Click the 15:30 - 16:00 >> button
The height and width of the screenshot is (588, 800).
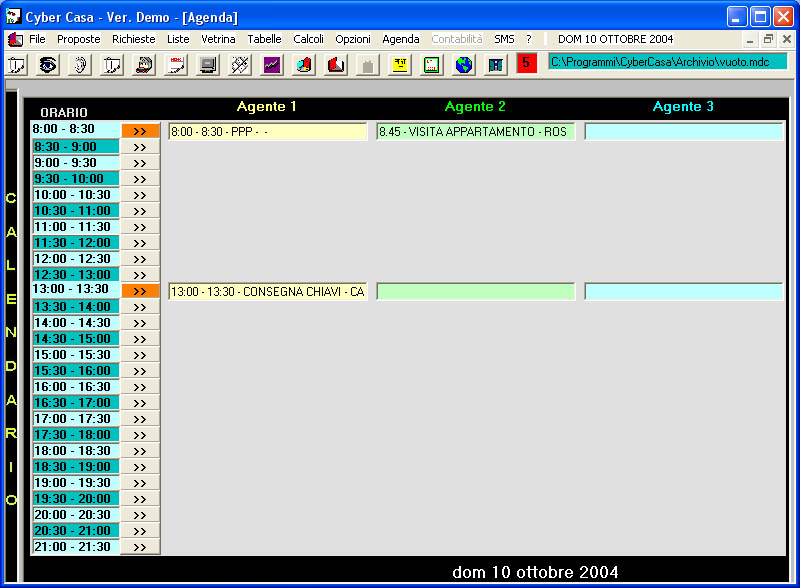(x=140, y=371)
